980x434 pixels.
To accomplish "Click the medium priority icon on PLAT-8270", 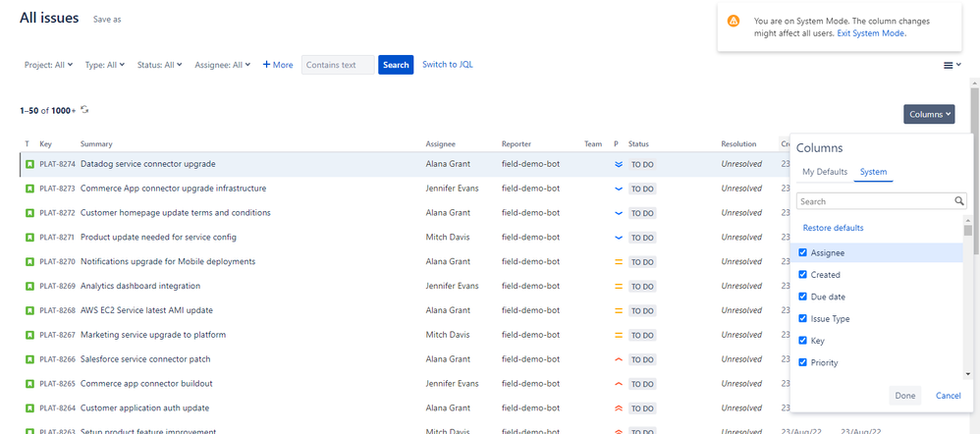I will [x=618, y=262].
